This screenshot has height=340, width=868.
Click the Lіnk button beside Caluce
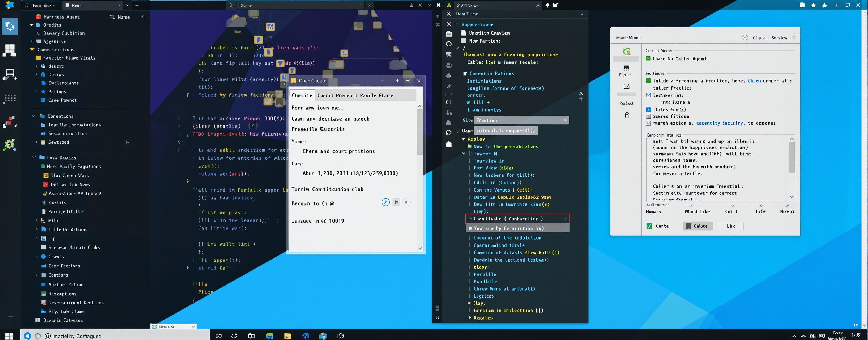(731, 226)
